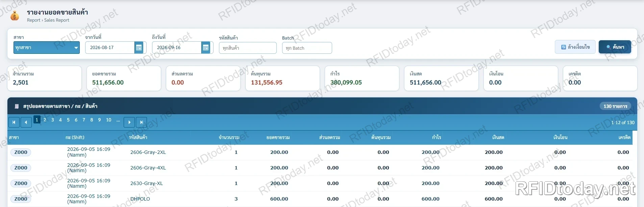Go to first page of results

click(14, 122)
